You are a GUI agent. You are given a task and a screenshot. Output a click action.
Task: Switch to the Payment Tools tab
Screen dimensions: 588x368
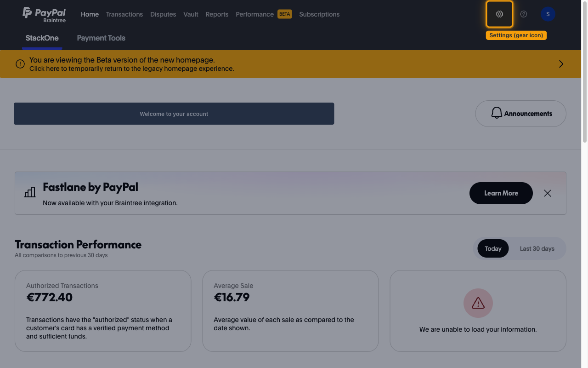click(x=101, y=38)
